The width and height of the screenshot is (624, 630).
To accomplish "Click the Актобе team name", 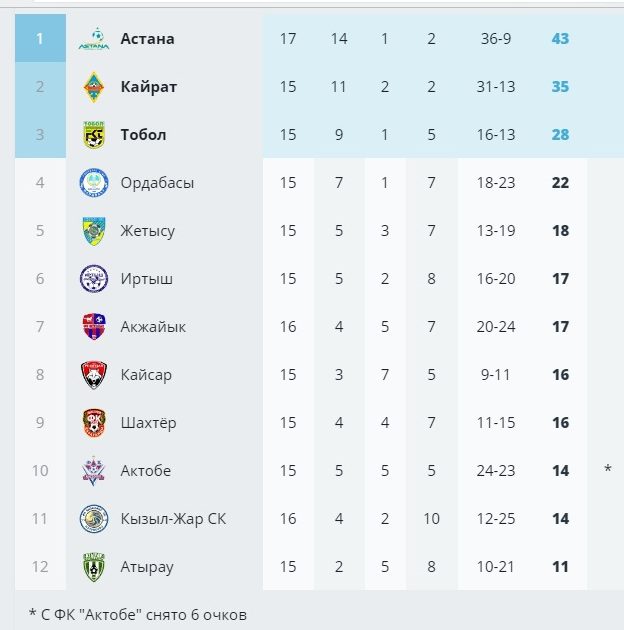I will pos(146,471).
